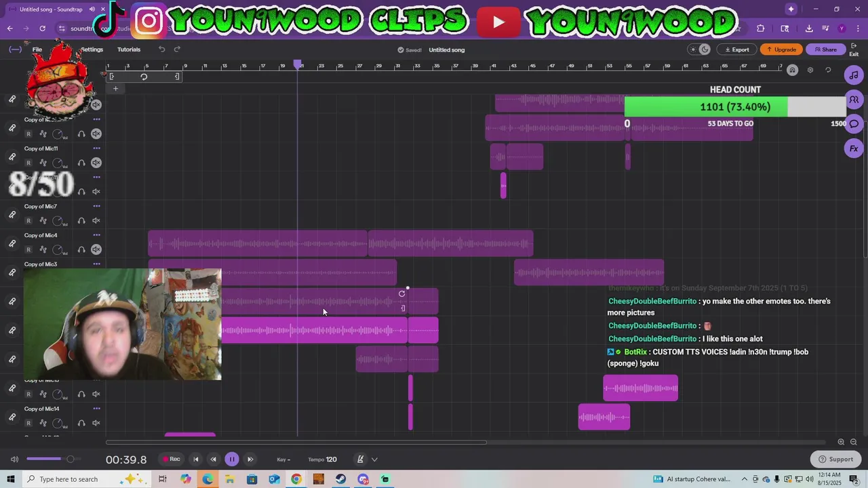The width and height of the screenshot is (868, 488).
Task: Click the master volume speaker icon
Action: [x=14, y=460]
